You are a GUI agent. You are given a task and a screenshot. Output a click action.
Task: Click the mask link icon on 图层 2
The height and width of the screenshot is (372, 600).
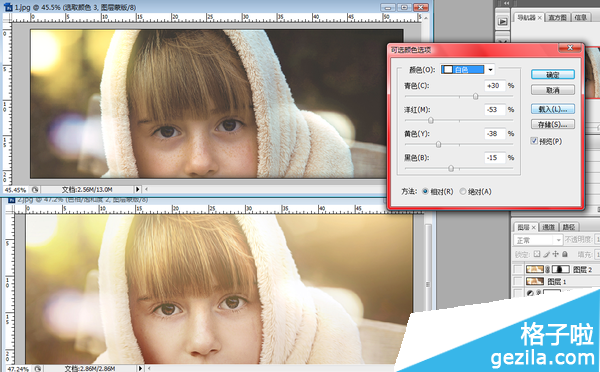coord(548,269)
